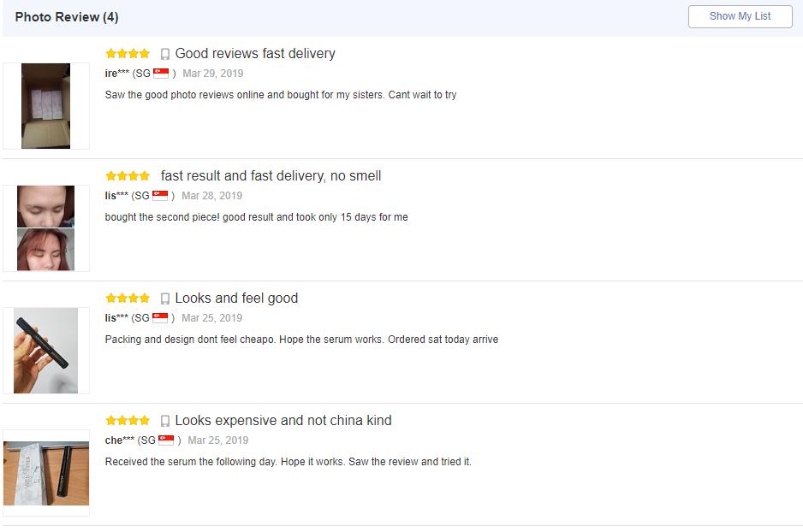Open the hand holding serum tube photo
Screen dimensions: 803x532
[45, 351]
